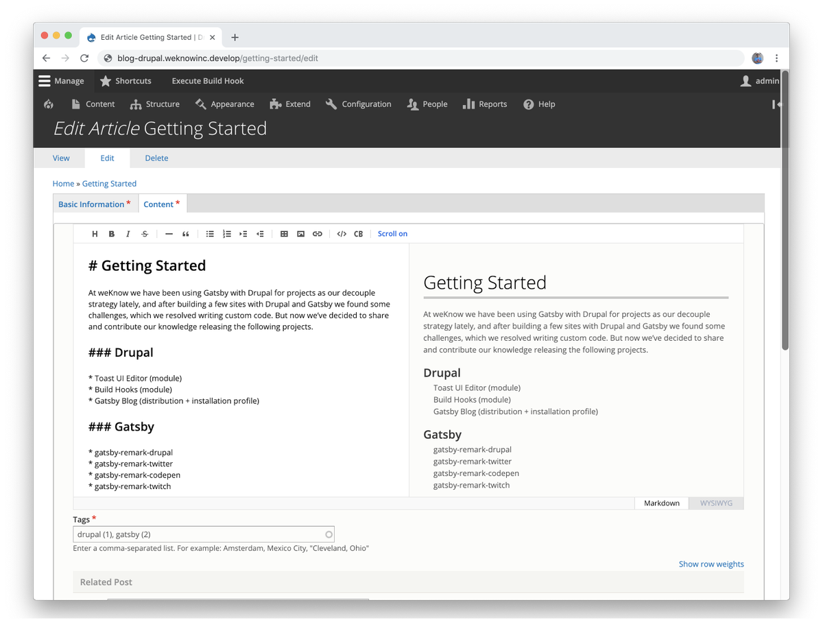This screenshot has height=644, width=823.
Task: Click the '### Drupal' markdown line
Action: [x=121, y=353]
